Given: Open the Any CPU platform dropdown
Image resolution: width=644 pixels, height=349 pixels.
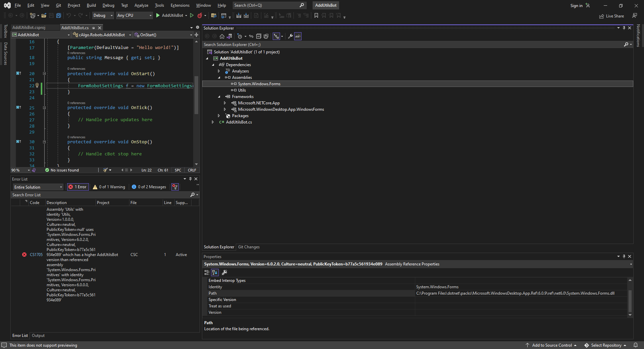Looking at the screenshot, I should [x=135, y=15].
